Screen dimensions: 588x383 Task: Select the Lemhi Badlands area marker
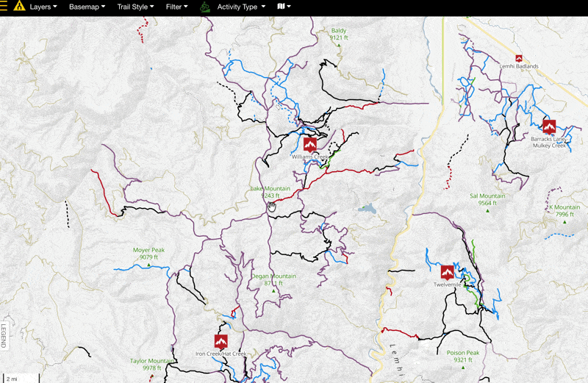click(519, 58)
